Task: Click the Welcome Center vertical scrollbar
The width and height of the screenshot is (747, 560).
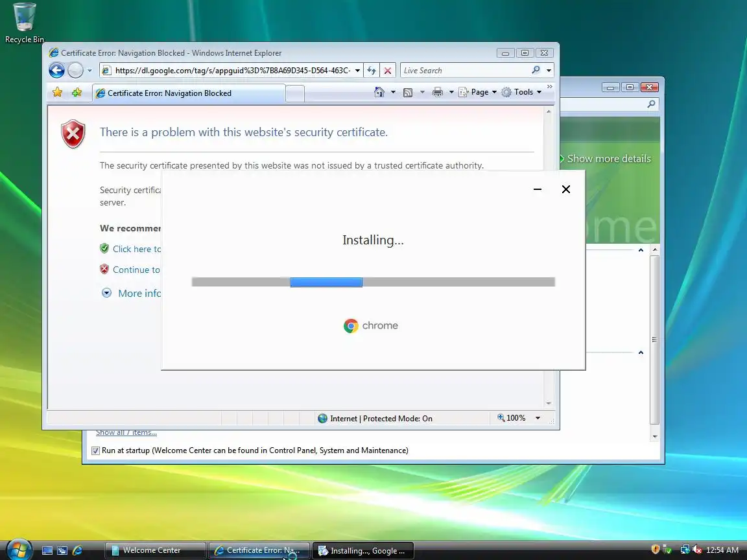Action: click(x=655, y=343)
